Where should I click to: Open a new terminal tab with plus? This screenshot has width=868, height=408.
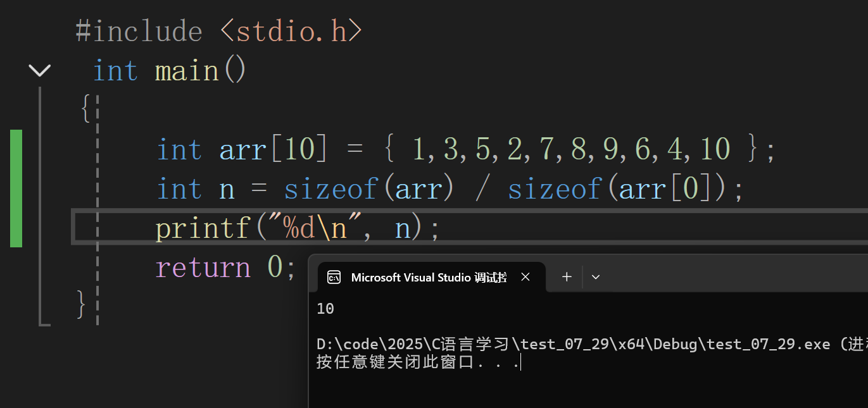click(567, 277)
